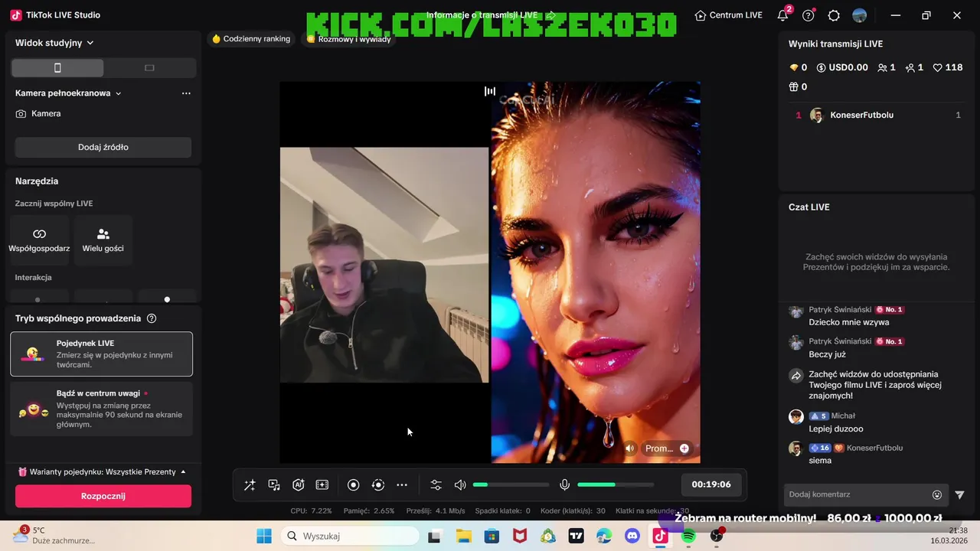Open the Codzienny ranking tab

coord(251,39)
